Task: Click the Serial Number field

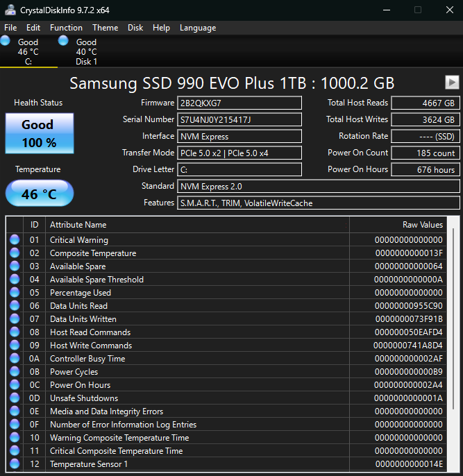Action: click(239, 119)
